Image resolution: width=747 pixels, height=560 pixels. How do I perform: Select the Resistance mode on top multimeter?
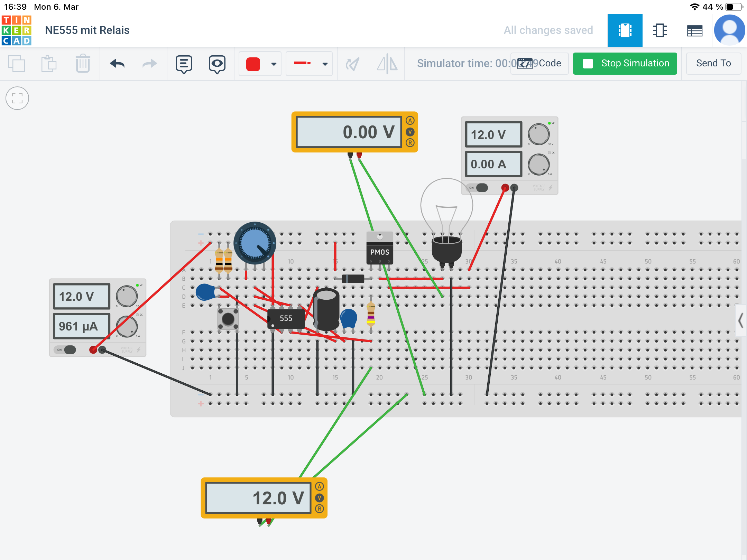click(410, 143)
